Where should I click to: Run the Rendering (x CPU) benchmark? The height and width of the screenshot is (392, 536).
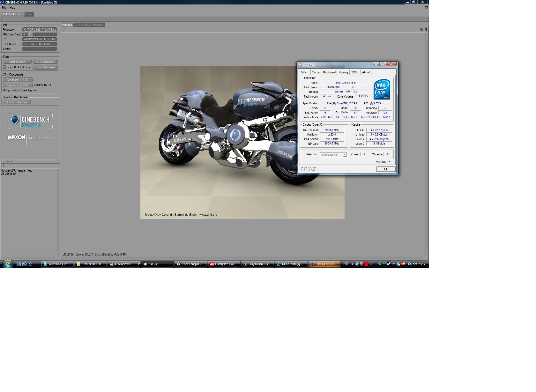[18, 85]
